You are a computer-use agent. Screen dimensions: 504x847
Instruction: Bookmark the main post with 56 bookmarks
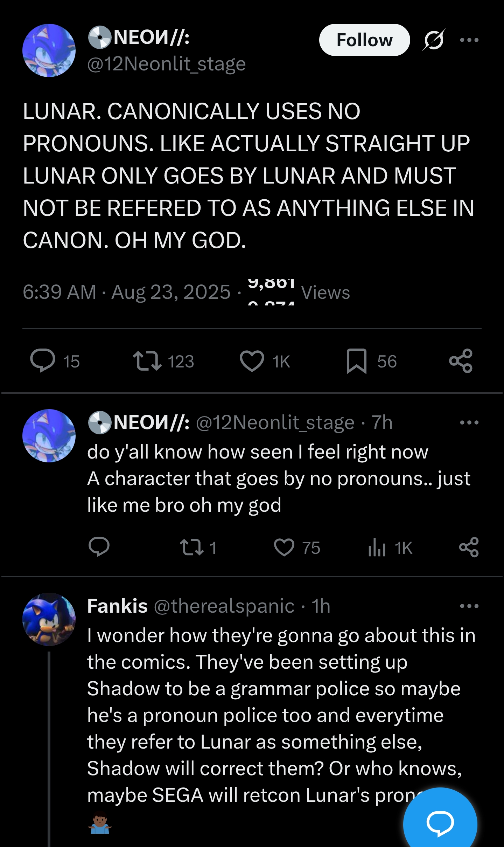point(356,361)
